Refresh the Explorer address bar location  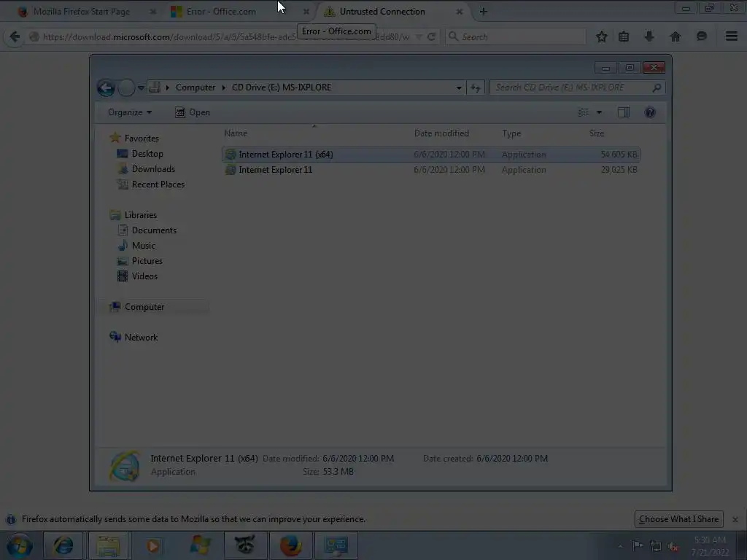point(476,87)
